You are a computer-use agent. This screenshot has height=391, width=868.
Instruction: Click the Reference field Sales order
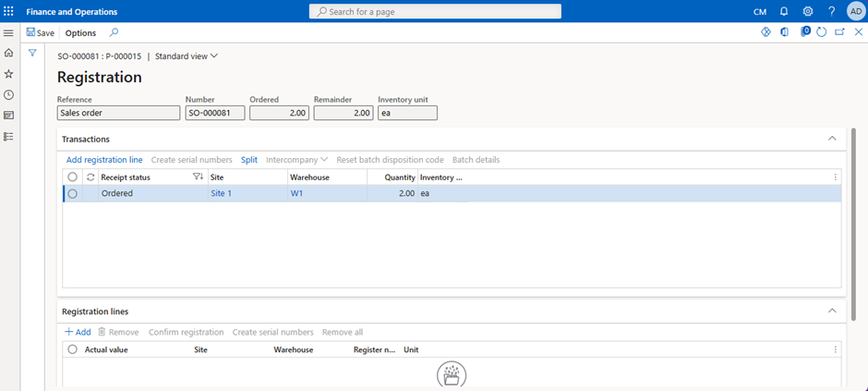(118, 113)
